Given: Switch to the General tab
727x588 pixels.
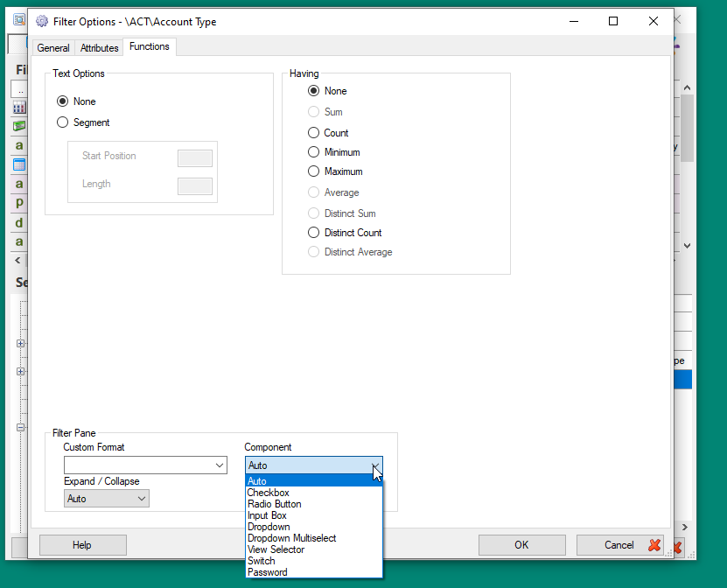Looking at the screenshot, I should [53, 48].
